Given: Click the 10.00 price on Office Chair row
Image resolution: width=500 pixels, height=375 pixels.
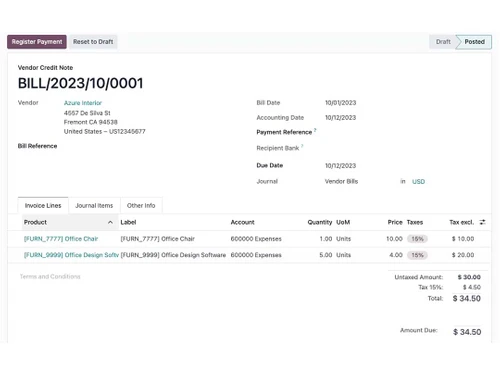Looking at the screenshot, I should click(394, 239).
